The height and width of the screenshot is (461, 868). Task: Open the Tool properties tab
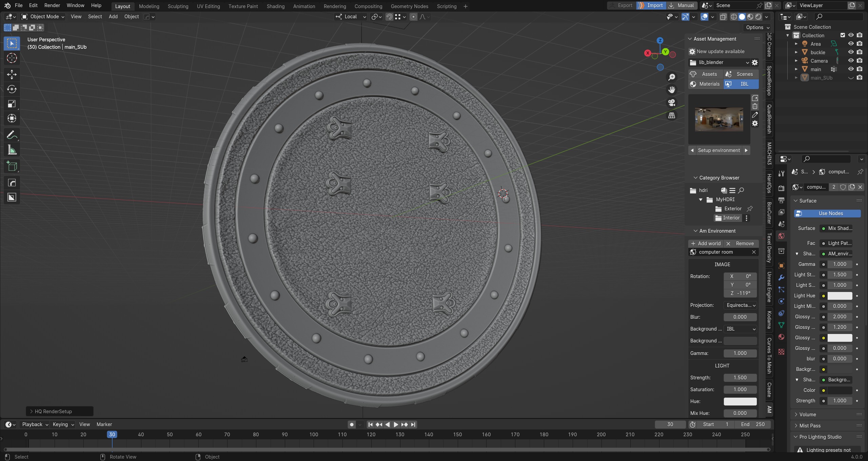point(781,173)
